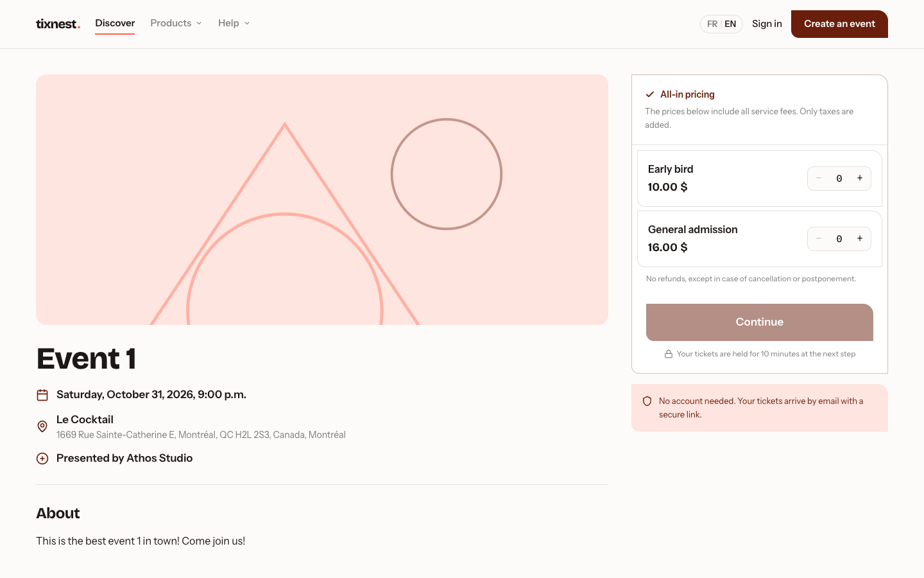
Task: Select the 'best event 1 in town' description
Action: click(141, 541)
